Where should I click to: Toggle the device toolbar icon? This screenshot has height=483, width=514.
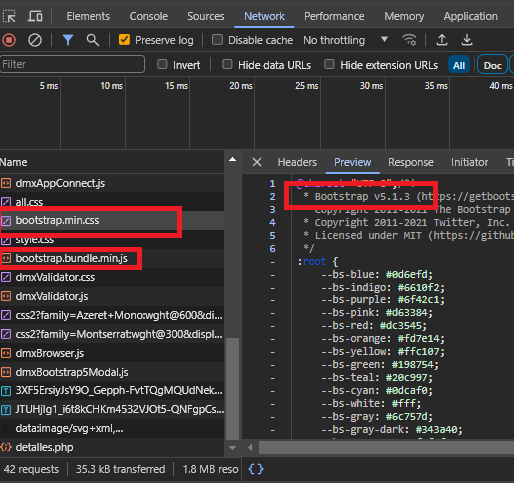point(35,16)
